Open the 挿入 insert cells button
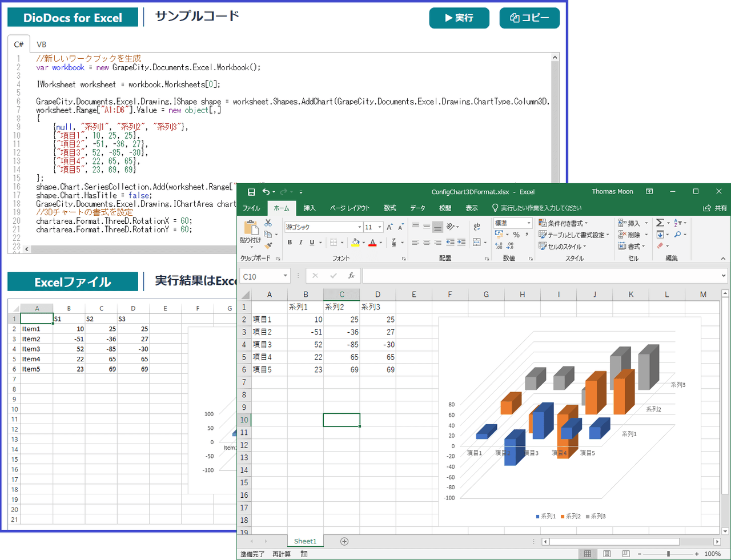The height and width of the screenshot is (560, 731). click(x=633, y=223)
